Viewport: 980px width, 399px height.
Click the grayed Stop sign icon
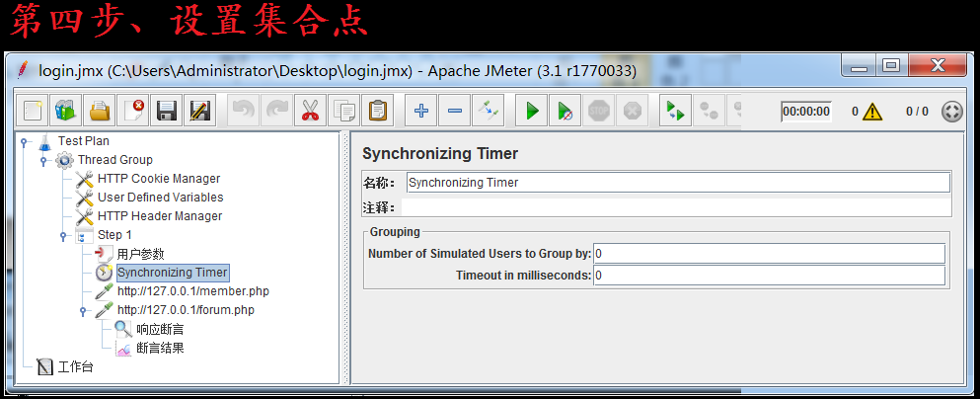click(599, 112)
